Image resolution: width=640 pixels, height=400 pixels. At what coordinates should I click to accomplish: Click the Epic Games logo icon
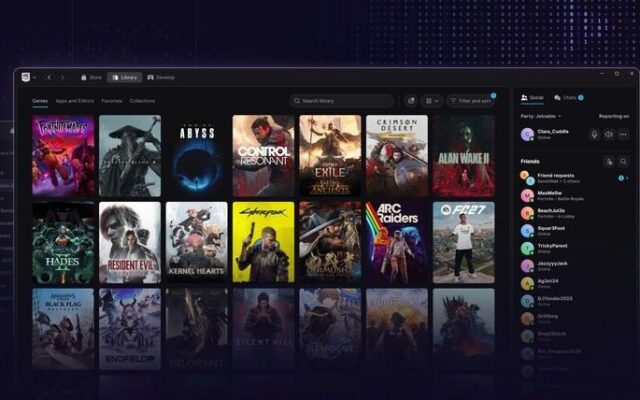(26, 77)
